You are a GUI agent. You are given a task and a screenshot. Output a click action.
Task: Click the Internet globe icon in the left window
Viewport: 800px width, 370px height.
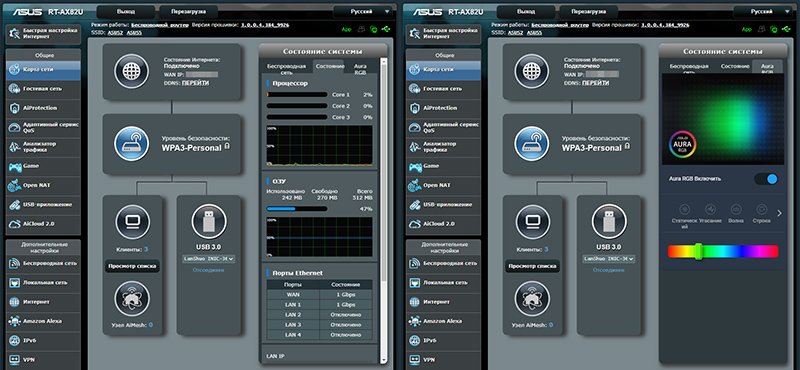point(132,71)
